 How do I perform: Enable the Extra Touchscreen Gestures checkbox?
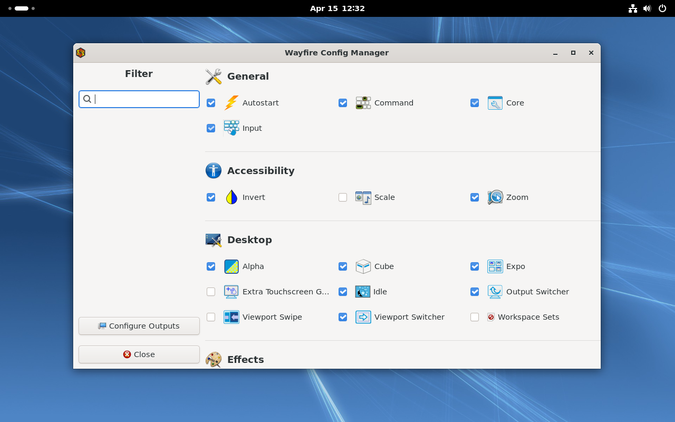[x=211, y=292]
